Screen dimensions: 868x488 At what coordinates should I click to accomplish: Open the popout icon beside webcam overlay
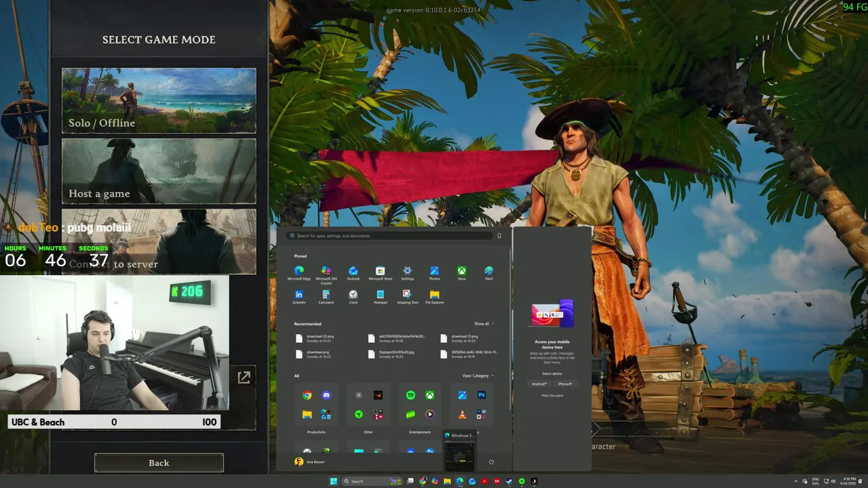[244, 378]
